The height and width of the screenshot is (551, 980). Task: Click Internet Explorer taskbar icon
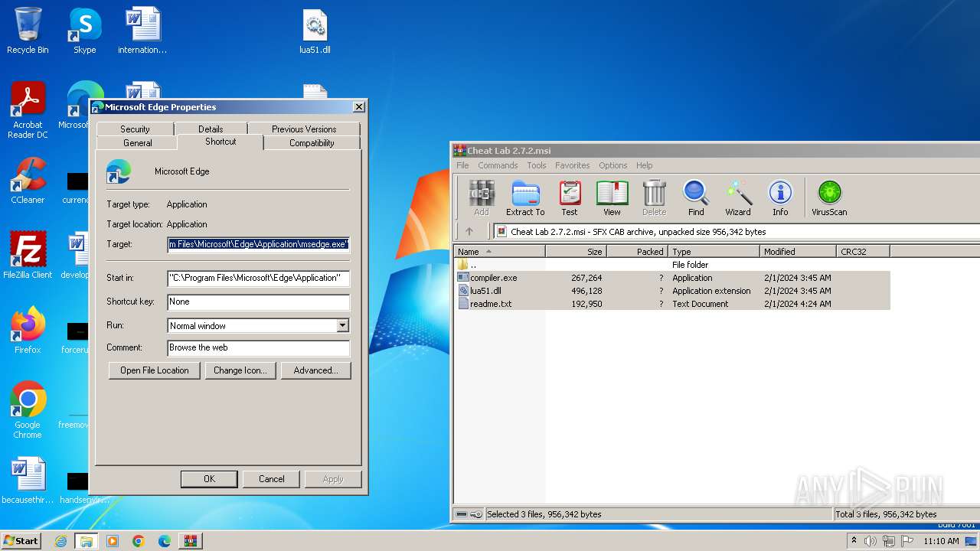coord(60,541)
